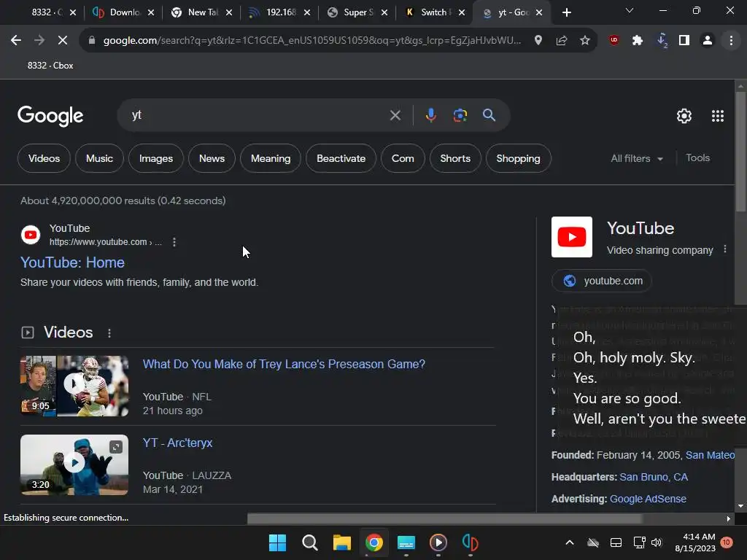
Task: Click the browser back arrow
Action: click(x=16, y=41)
